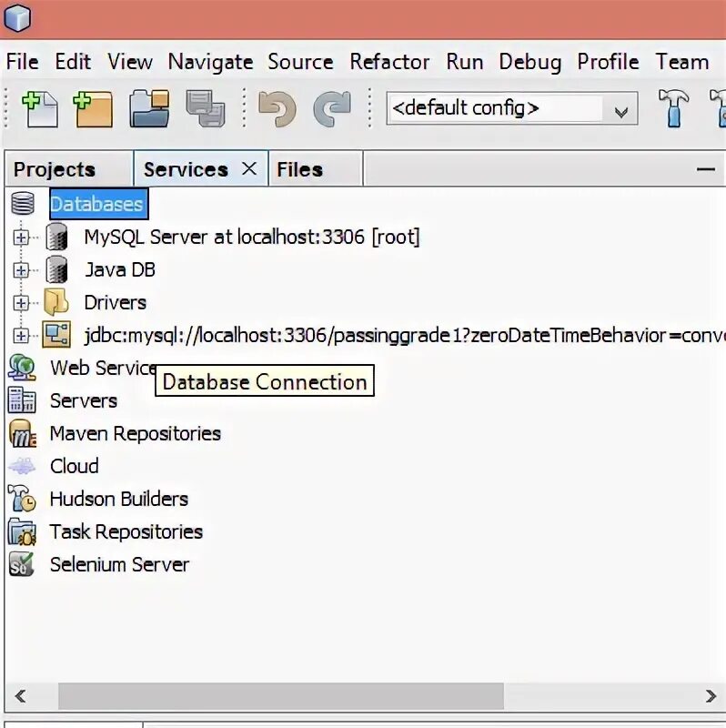Click the Task Repositories bug folder icon

(22, 531)
